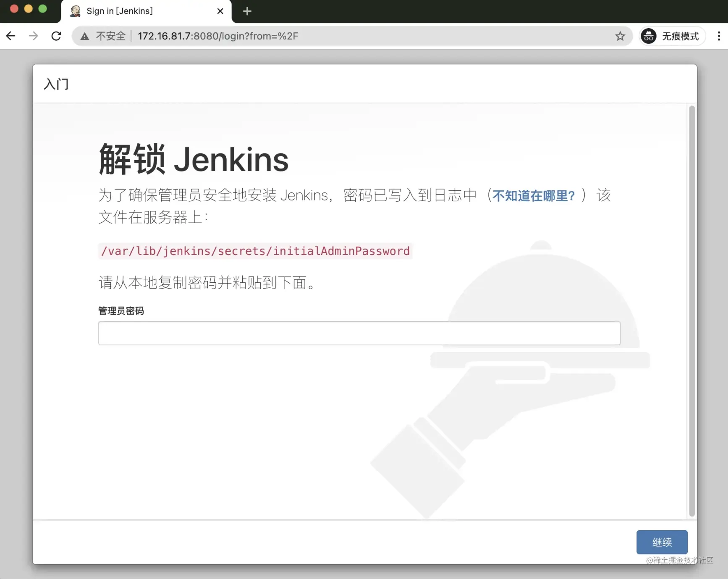Open Chrome's three-dot menu
Screen dimensions: 728x579
click(719, 36)
